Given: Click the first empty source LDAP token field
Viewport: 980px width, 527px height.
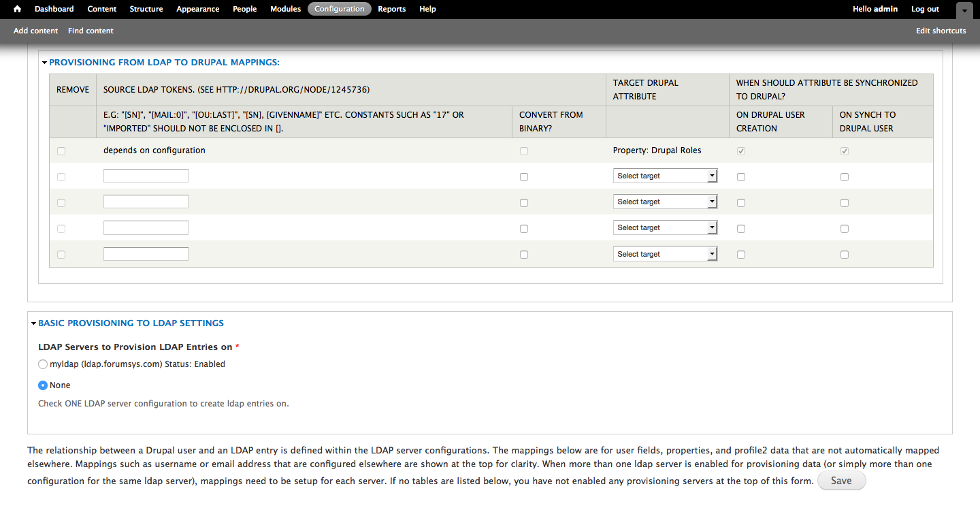Looking at the screenshot, I should point(146,176).
